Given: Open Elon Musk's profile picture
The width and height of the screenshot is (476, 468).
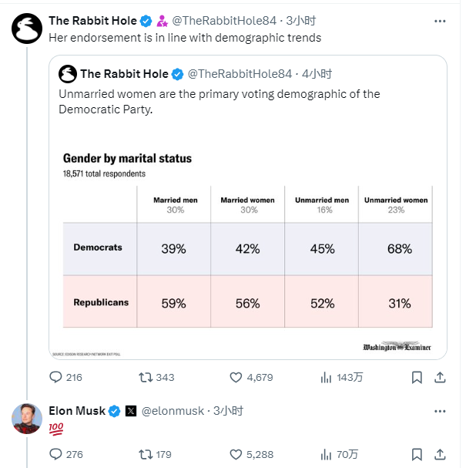Looking at the screenshot, I should point(27,419).
